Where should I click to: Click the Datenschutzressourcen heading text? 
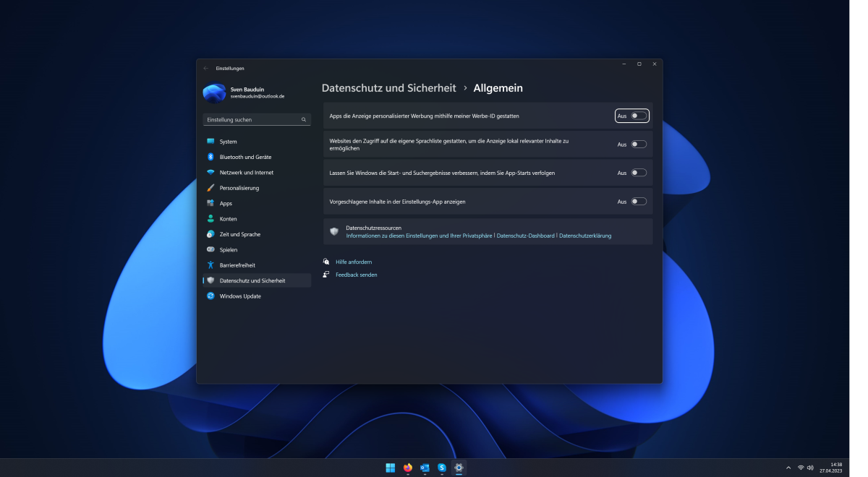(373, 228)
